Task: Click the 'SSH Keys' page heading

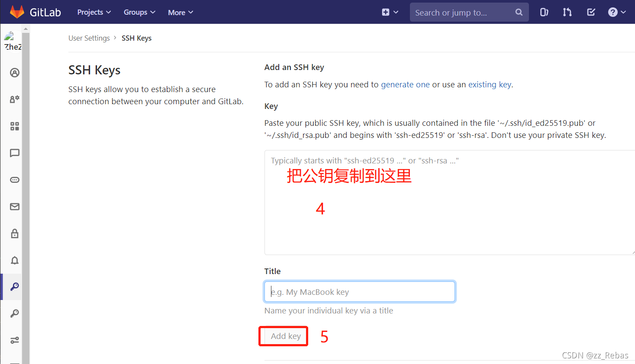Action: (x=94, y=70)
